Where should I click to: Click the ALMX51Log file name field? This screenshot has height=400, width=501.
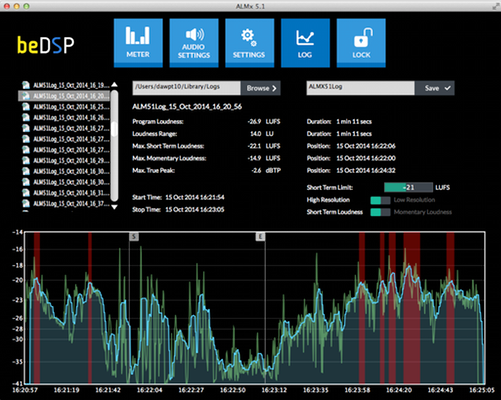tap(360, 88)
